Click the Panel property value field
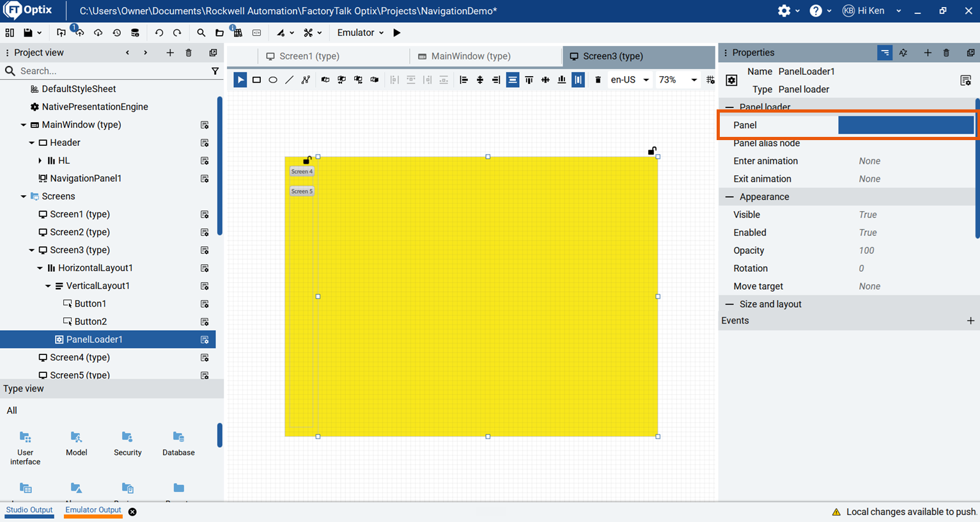The image size is (980, 522). pyautogui.click(x=906, y=125)
